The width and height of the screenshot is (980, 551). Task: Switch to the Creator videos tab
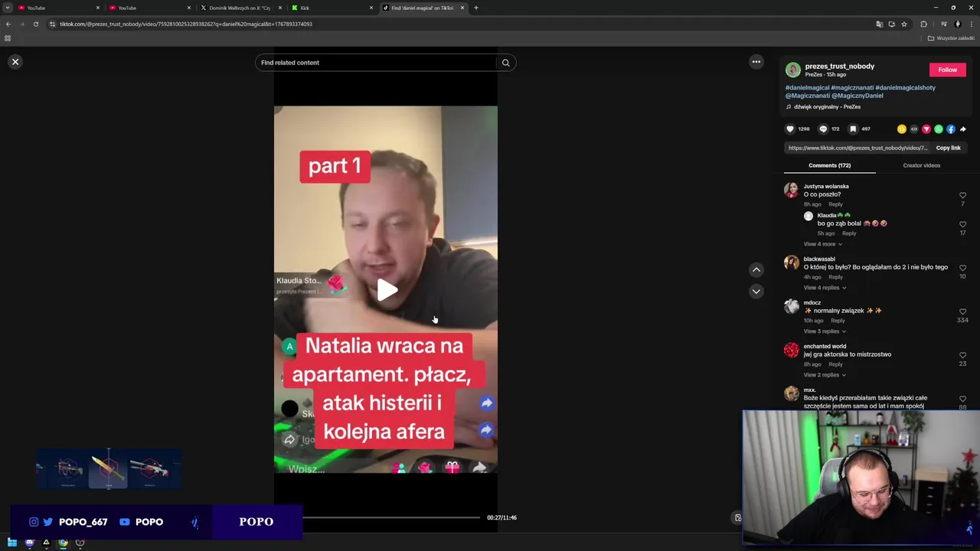pyautogui.click(x=921, y=165)
